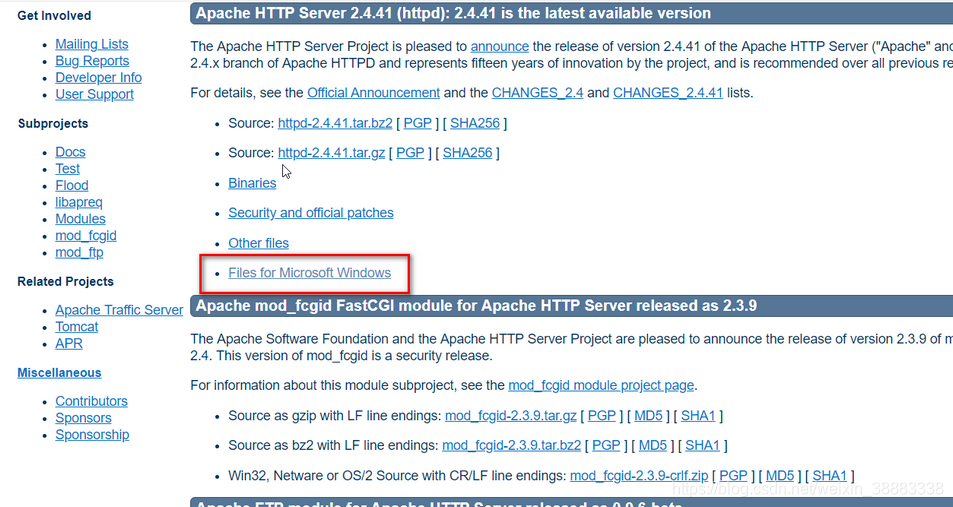Open SHA256 checksum for httpd tar.bz2
The image size is (953, 507).
coord(475,123)
